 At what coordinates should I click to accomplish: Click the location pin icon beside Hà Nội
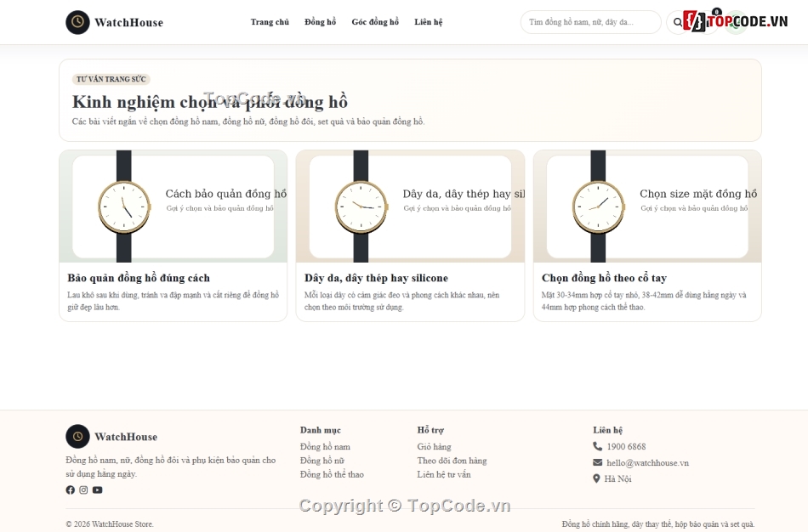[x=596, y=478]
